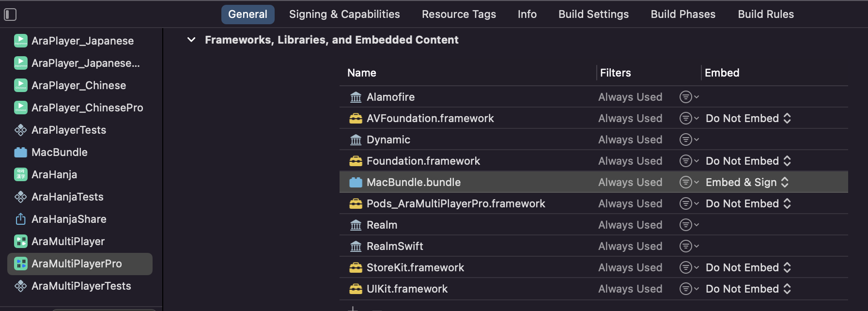Click the Foundation.framework toolbox icon
Image resolution: width=868 pixels, height=311 pixels.
click(x=356, y=161)
